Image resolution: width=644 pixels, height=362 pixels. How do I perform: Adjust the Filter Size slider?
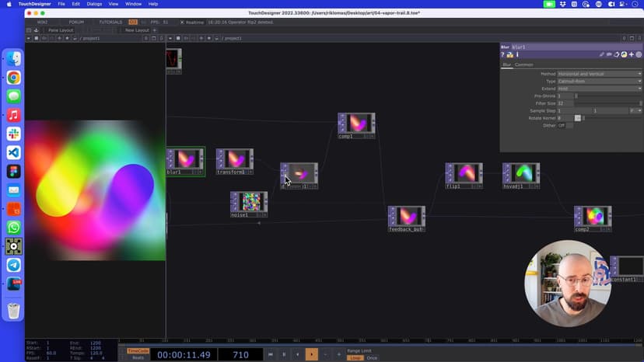(607, 103)
